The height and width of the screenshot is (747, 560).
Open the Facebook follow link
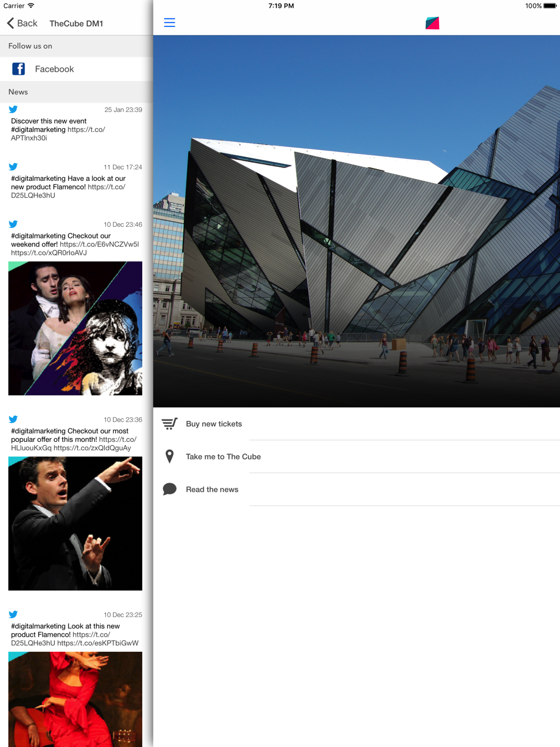click(x=76, y=69)
